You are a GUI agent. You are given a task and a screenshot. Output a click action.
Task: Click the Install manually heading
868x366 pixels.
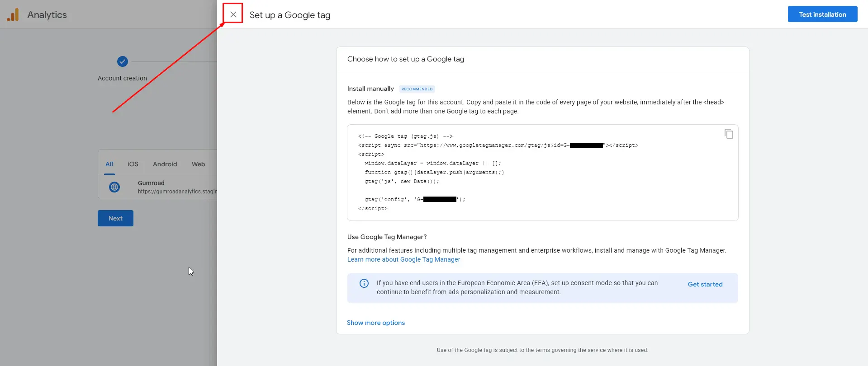[x=370, y=89]
